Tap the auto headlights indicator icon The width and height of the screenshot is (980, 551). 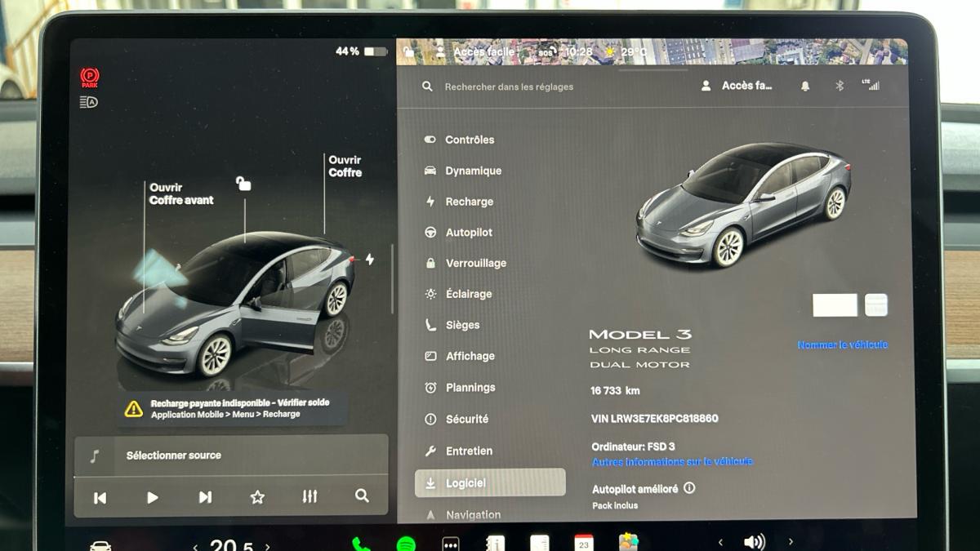(89, 102)
